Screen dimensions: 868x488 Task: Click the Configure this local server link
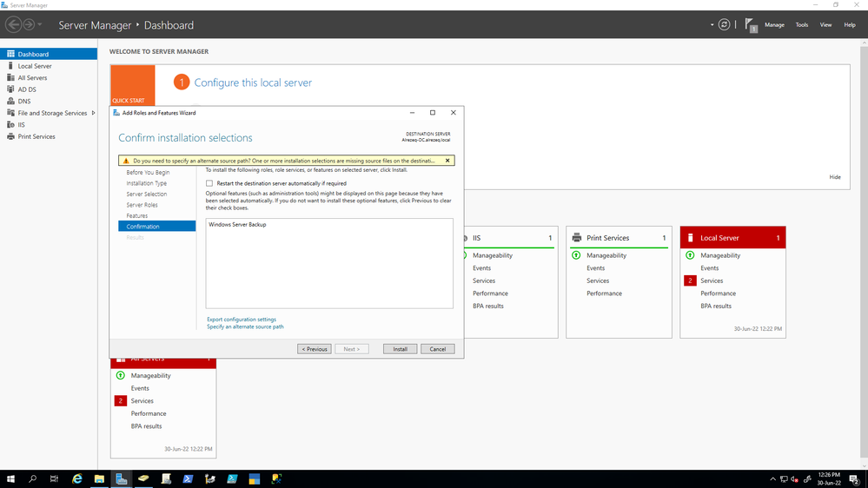253,82
